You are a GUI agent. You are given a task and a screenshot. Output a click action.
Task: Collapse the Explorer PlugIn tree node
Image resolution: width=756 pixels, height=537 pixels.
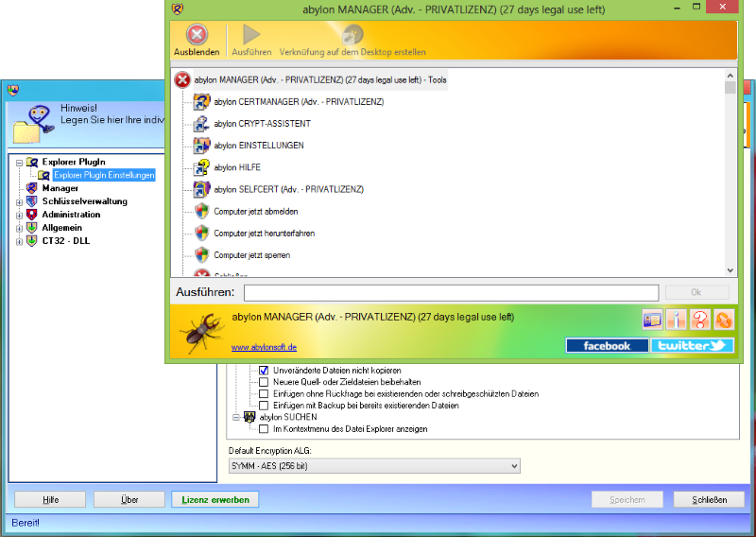point(19,163)
